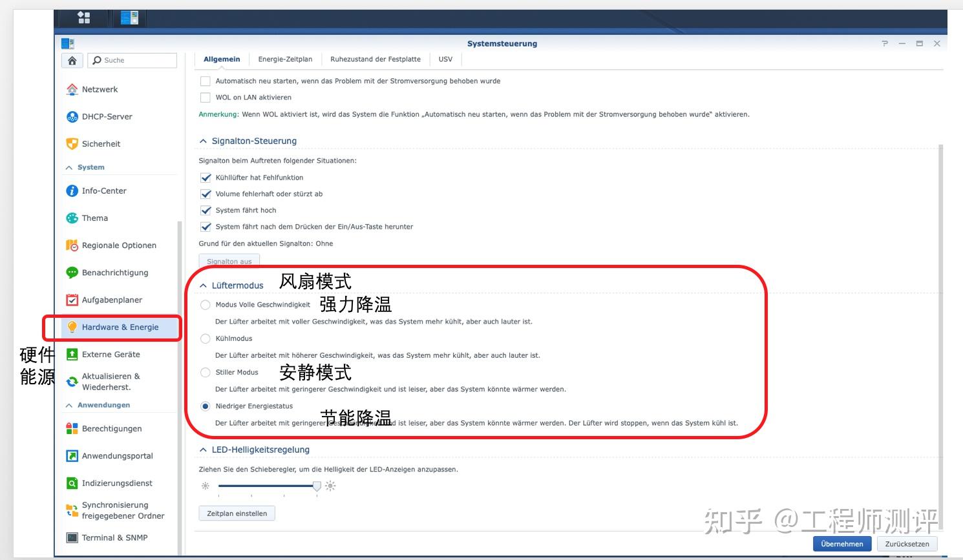
Task: Switch to the Energie-Zeitplan tab
Action: 285,59
